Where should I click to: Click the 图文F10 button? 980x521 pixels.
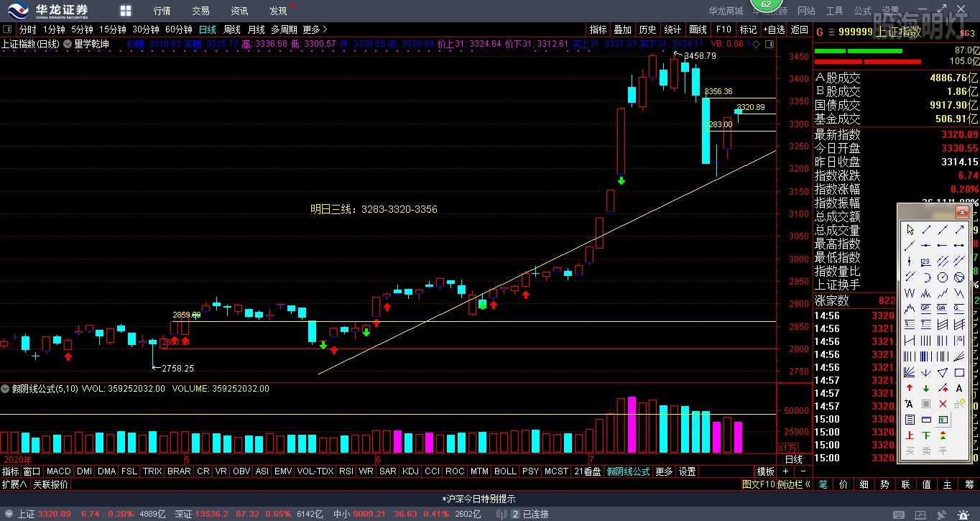click(759, 484)
